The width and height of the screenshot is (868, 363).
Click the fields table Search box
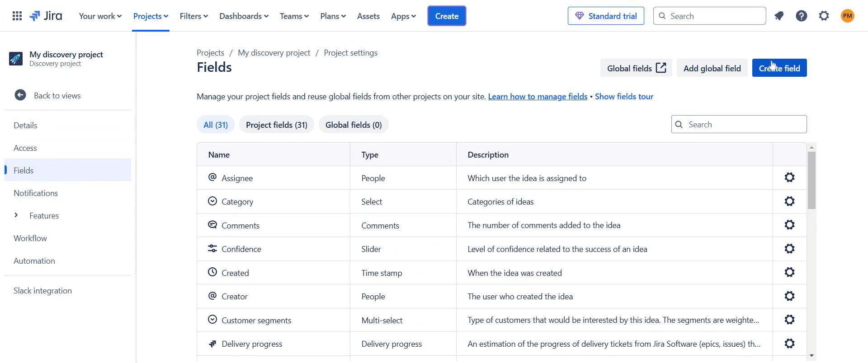(744, 125)
